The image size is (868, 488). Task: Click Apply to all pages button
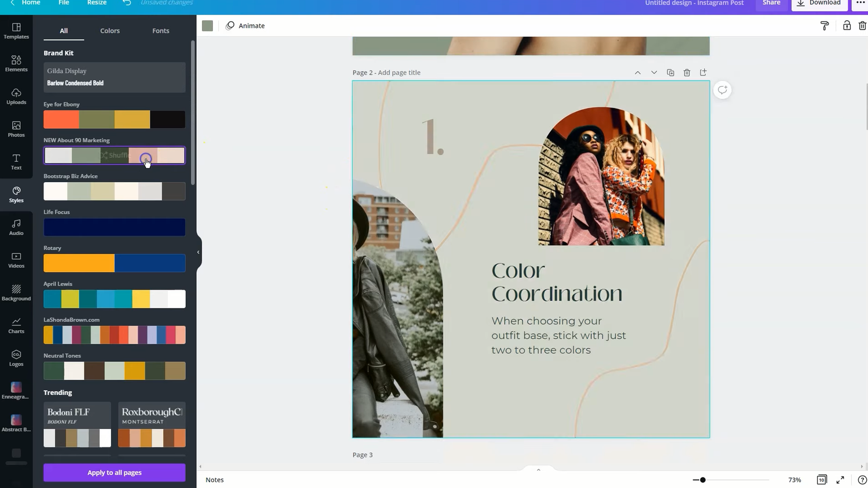click(x=115, y=472)
